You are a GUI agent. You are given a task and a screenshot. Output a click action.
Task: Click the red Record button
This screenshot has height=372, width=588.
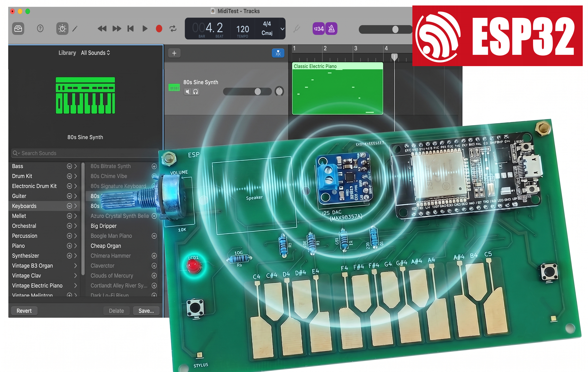click(x=159, y=29)
